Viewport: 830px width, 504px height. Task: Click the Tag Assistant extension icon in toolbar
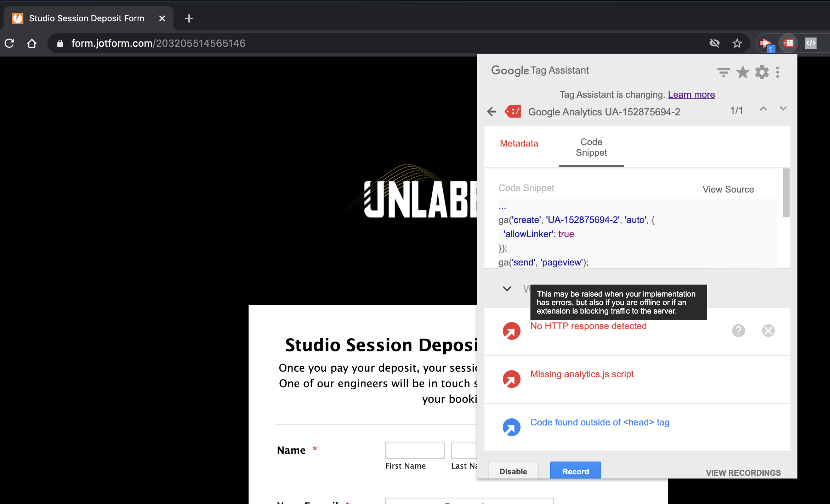(789, 43)
